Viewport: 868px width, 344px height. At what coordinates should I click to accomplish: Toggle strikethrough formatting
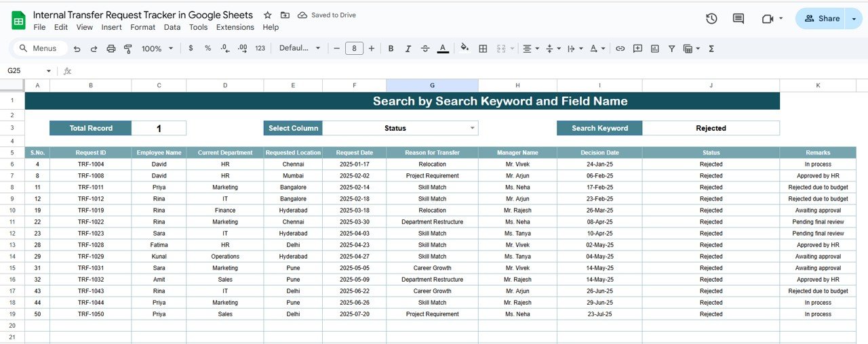tap(425, 49)
